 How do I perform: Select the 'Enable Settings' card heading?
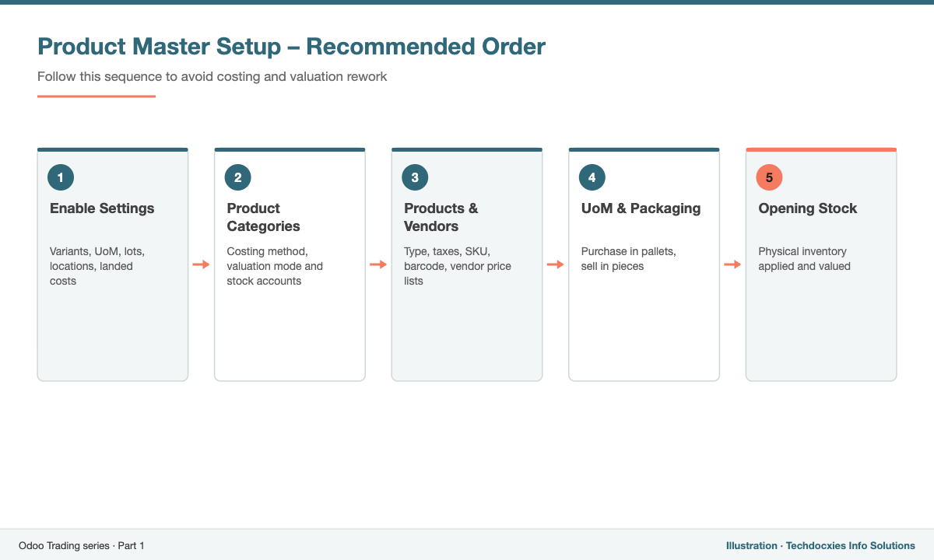(102, 208)
